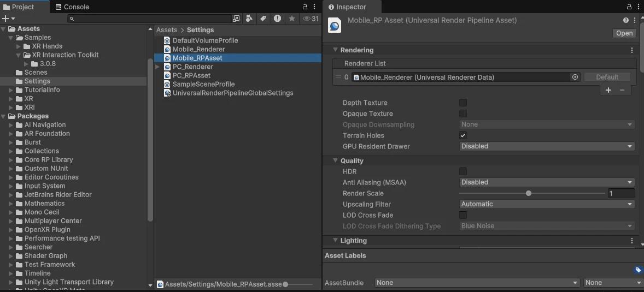
Task: Open the Project panel add (+) menu
Action: [x=8, y=19]
